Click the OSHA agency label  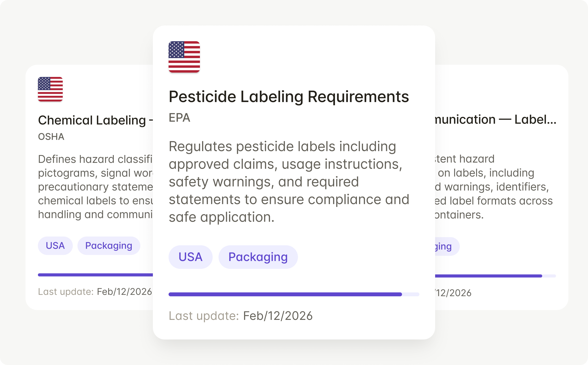51,136
